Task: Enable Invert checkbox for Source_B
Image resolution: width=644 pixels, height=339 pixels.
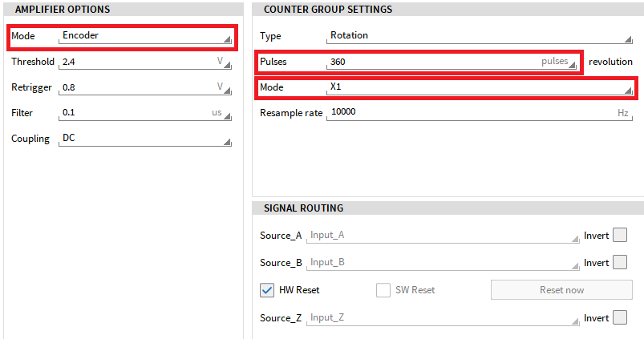Action: coord(620,263)
